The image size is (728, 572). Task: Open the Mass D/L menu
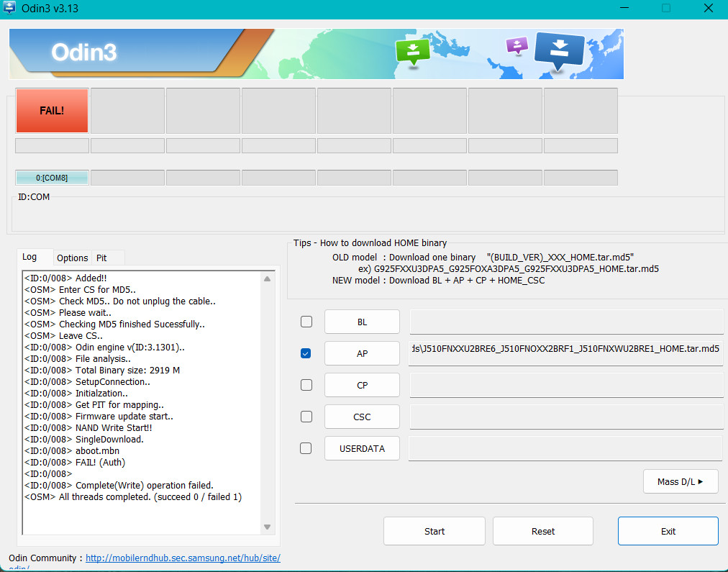(x=681, y=481)
